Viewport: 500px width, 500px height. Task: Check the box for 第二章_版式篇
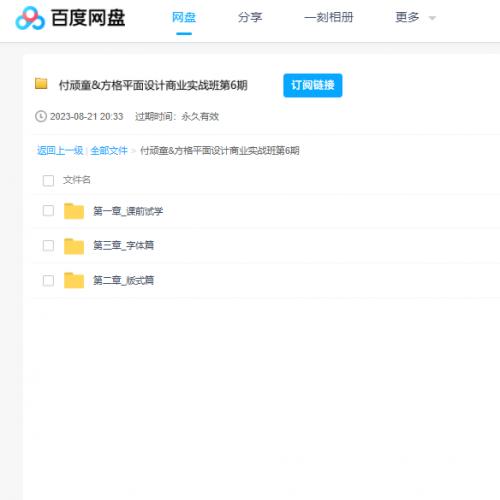(48, 280)
